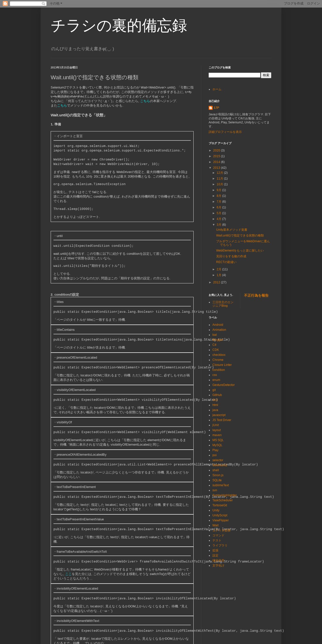Open the Wait label
The height and width of the screenshot is (644, 322).
[215, 525]
